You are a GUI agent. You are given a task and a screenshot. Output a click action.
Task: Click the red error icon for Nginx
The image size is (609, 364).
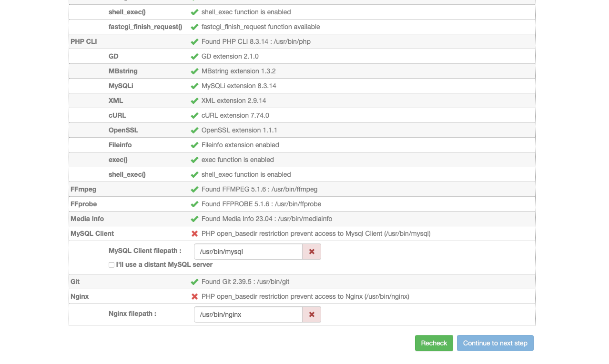click(x=194, y=296)
